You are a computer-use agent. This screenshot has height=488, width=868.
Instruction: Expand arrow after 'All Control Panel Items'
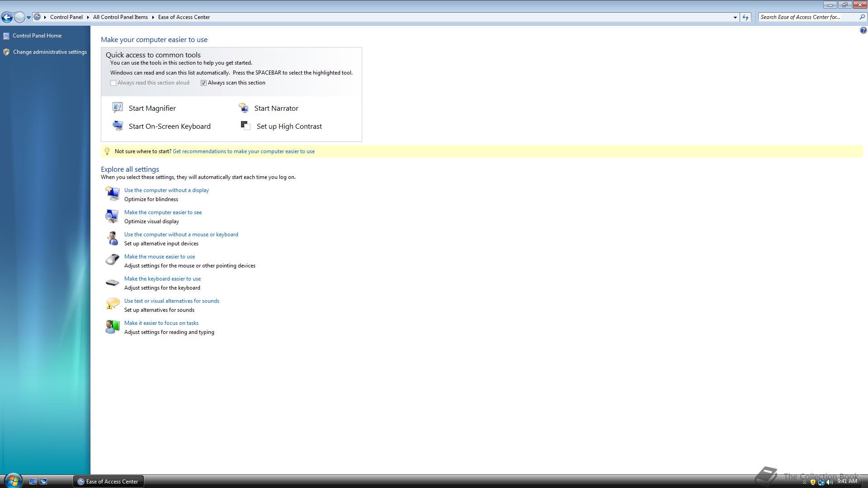click(x=153, y=17)
